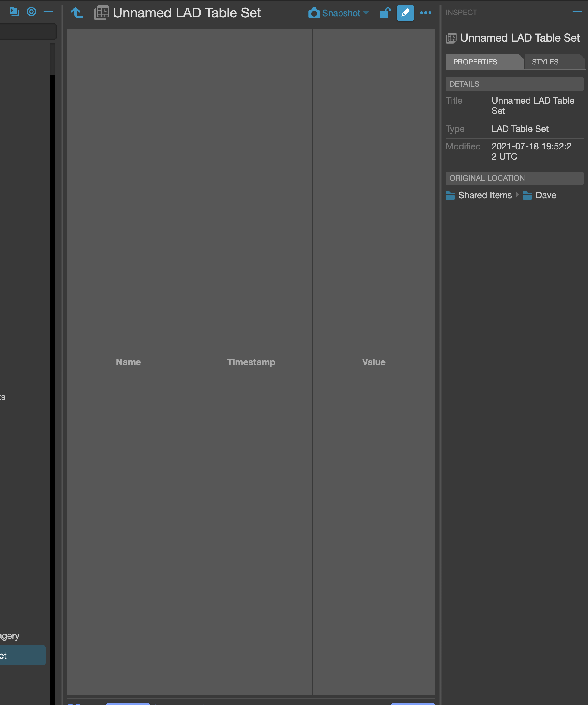The height and width of the screenshot is (705, 588).
Task: Collapse the left tree pane with minus icon
Action: [48, 11]
